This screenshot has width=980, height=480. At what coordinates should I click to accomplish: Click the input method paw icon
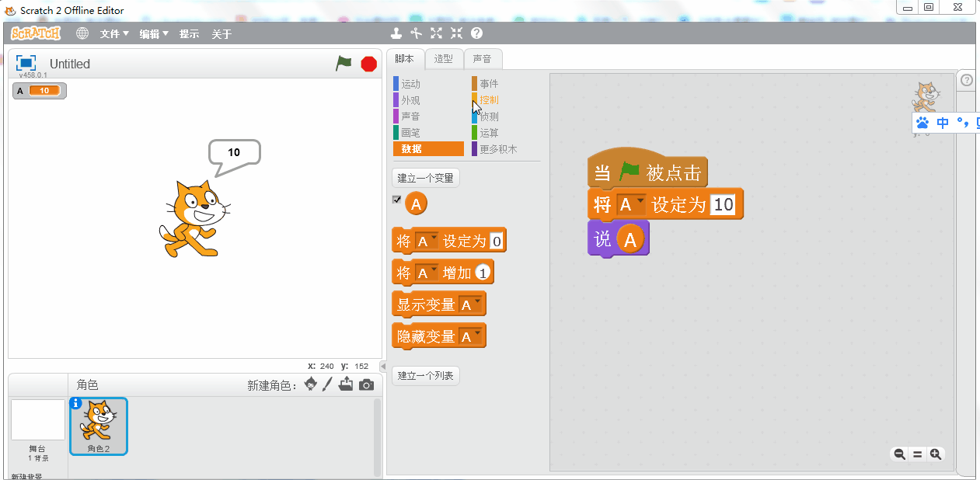click(922, 123)
